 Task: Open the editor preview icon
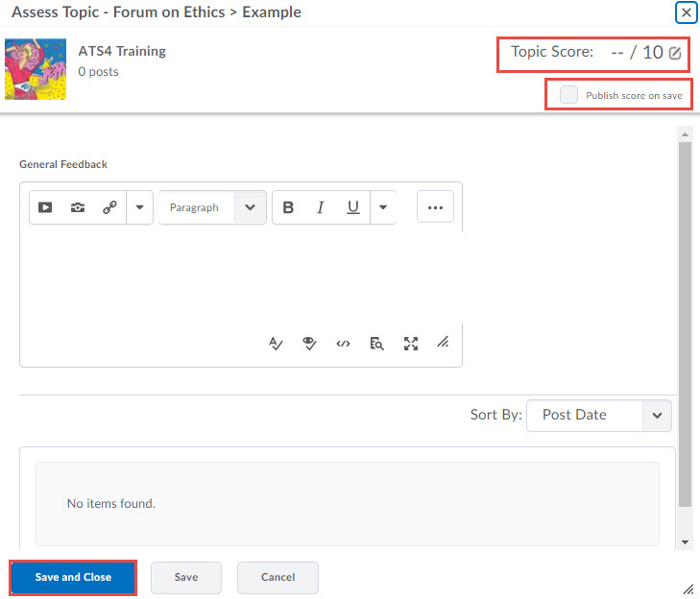tap(377, 344)
